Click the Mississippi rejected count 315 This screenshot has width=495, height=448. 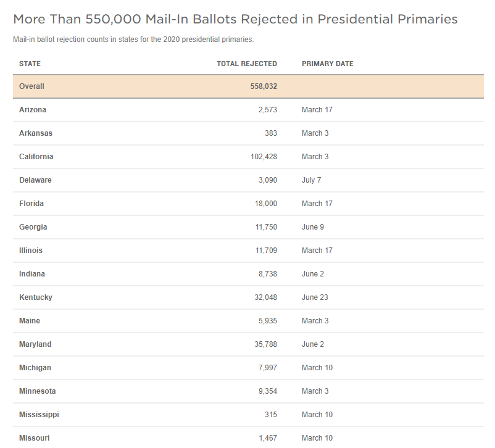pyautogui.click(x=270, y=415)
